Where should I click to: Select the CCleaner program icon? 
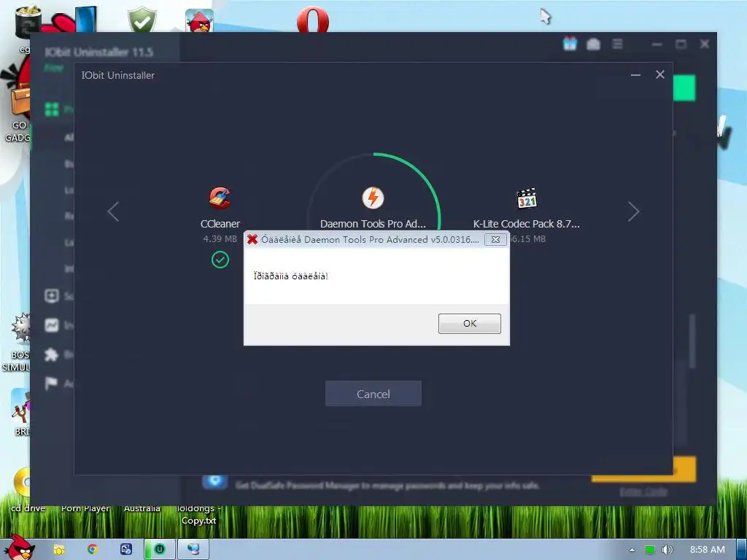pos(220,198)
